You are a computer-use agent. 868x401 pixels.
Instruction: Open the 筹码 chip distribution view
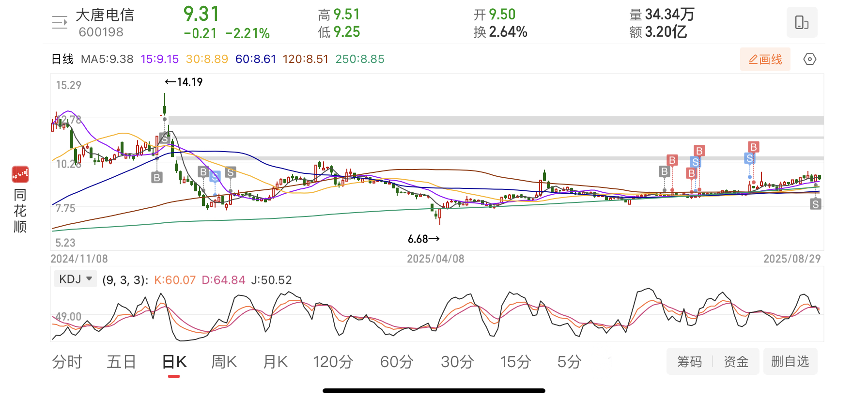coord(689,361)
